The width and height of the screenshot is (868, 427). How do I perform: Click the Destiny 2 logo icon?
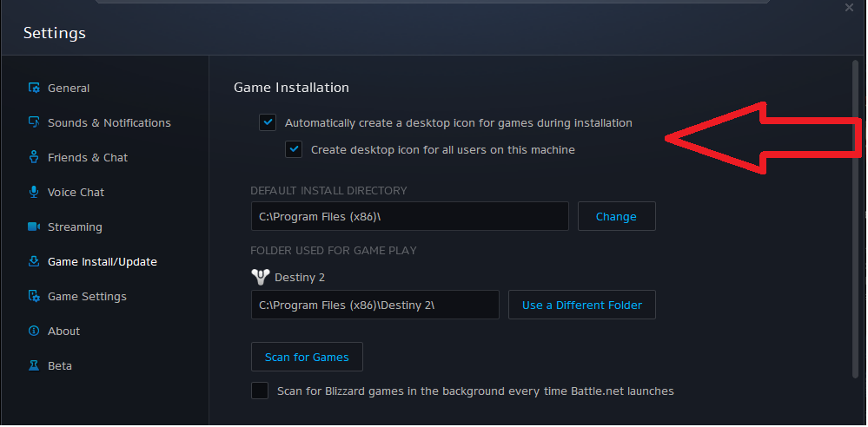click(260, 278)
